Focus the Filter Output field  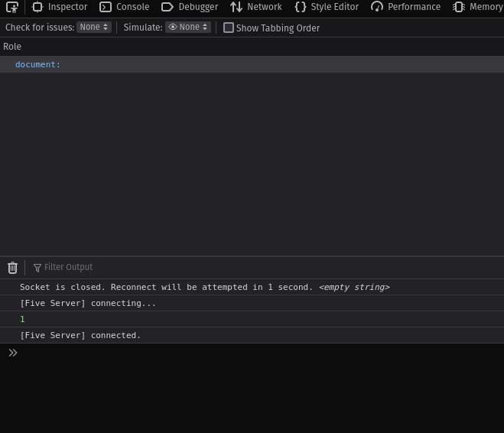68,267
